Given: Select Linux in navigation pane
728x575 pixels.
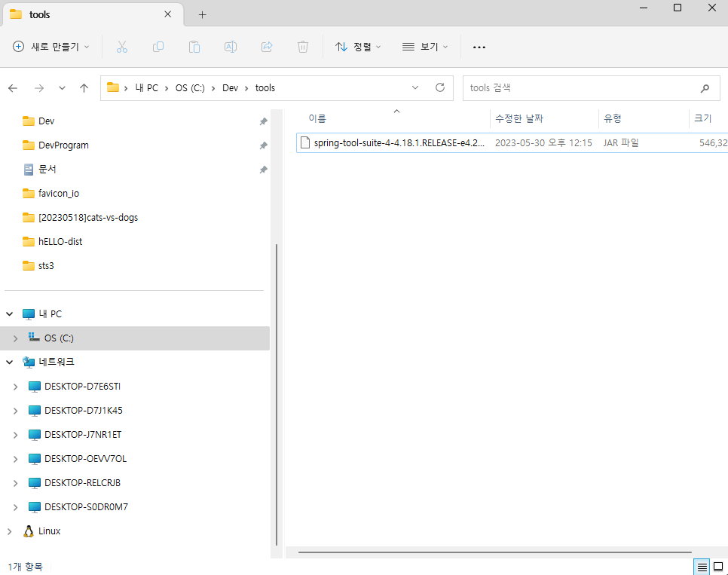Looking at the screenshot, I should point(49,531).
